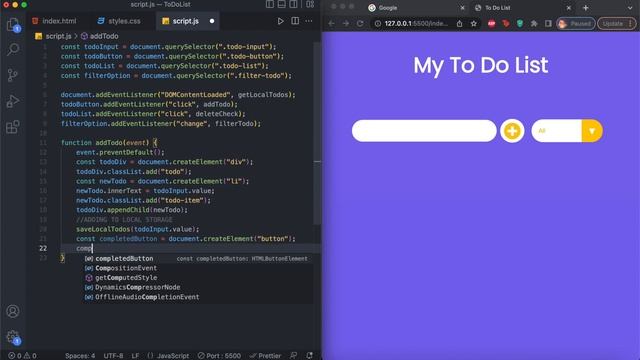Viewport: 640px width, 360px height.
Task: Close the Google browser tab
Action: pos(462,8)
